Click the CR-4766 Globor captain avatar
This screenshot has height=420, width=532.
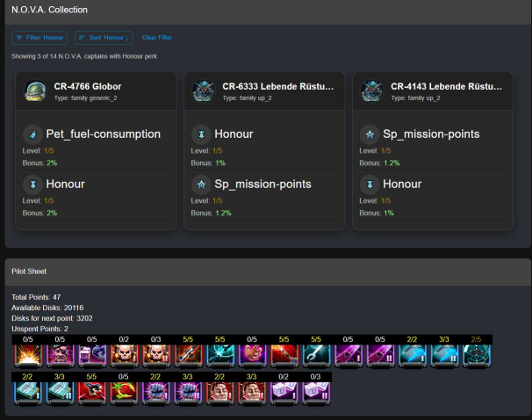(x=35, y=91)
